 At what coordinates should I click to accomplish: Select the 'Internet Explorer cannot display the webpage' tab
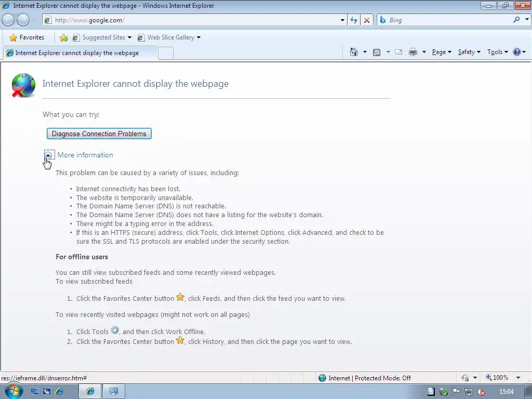coord(80,53)
